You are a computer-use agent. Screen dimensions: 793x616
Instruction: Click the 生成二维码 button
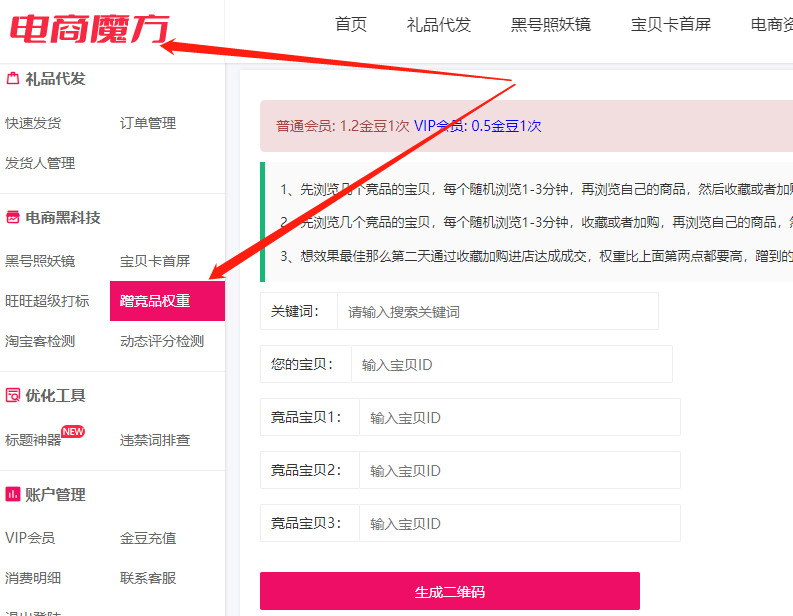click(450, 591)
